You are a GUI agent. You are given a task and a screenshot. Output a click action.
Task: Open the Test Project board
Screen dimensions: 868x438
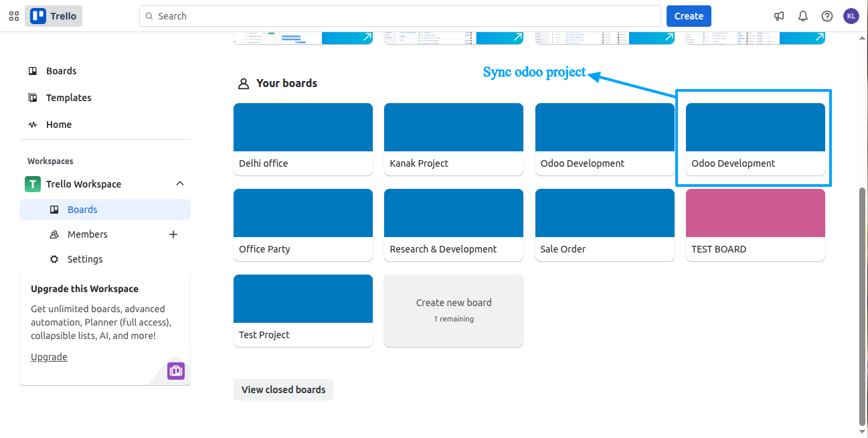pos(303,311)
